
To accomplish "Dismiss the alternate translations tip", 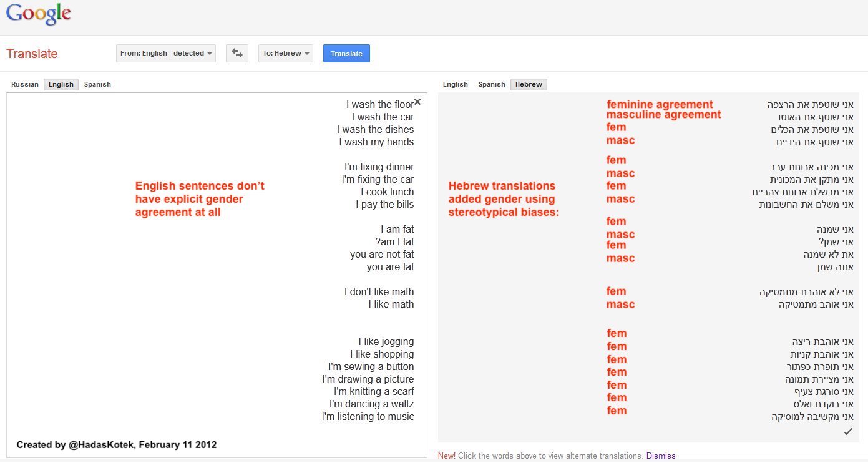I will [x=661, y=456].
